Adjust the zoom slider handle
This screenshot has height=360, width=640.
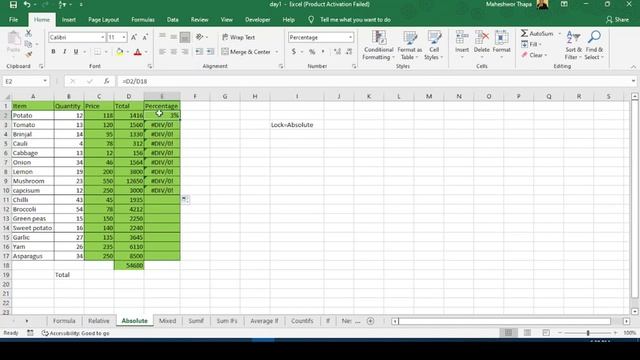588,333
